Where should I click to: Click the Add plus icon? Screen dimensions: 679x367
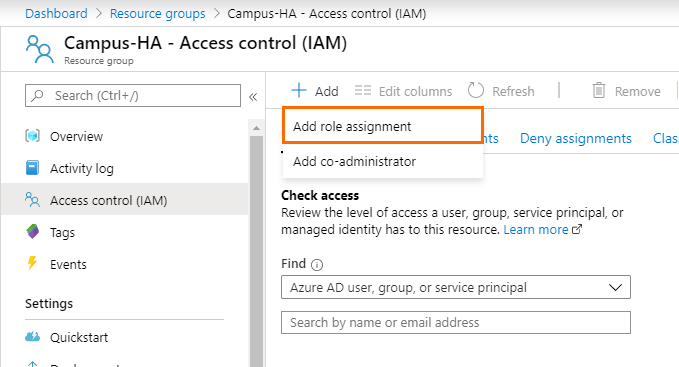[x=299, y=91]
